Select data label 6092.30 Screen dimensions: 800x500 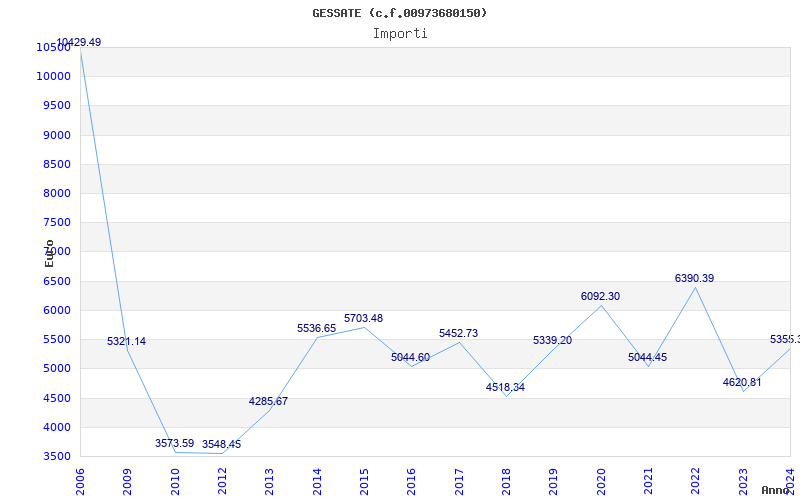(601, 296)
